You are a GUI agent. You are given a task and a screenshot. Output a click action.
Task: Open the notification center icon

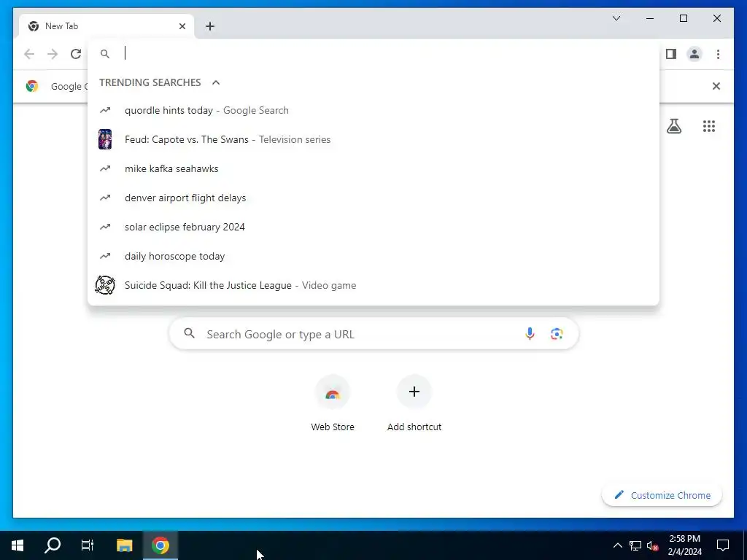[x=723, y=545]
